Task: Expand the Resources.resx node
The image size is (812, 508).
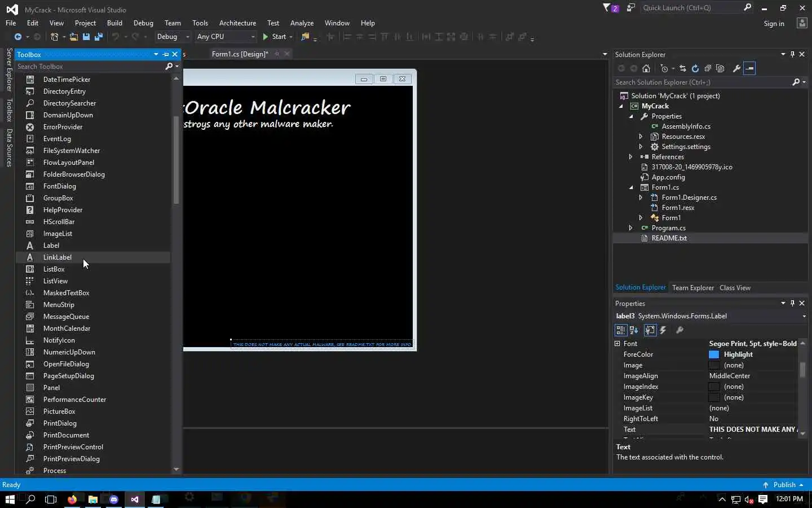Action: (641, 137)
